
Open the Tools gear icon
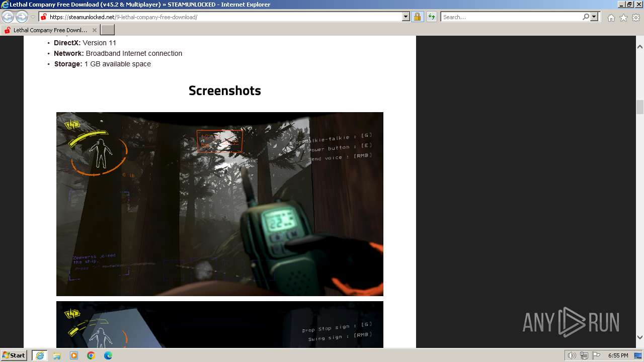pyautogui.click(x=636, y=18)
